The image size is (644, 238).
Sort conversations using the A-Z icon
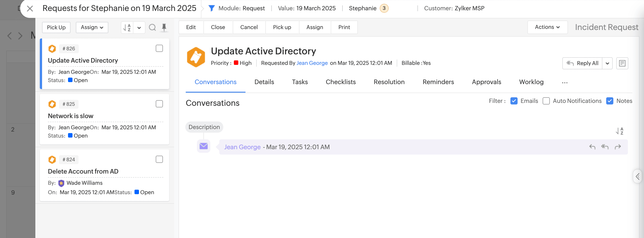tap(620, 131)
